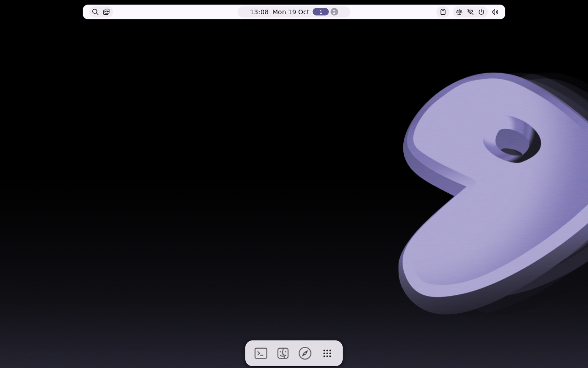Switch to workspace 2

pos(334,12)
